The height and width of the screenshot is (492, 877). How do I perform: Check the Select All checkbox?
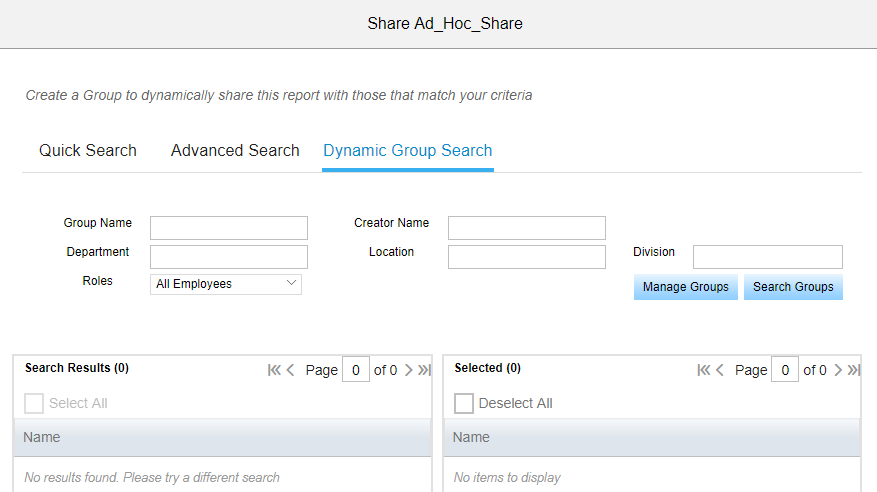click(x=34, y=403)
